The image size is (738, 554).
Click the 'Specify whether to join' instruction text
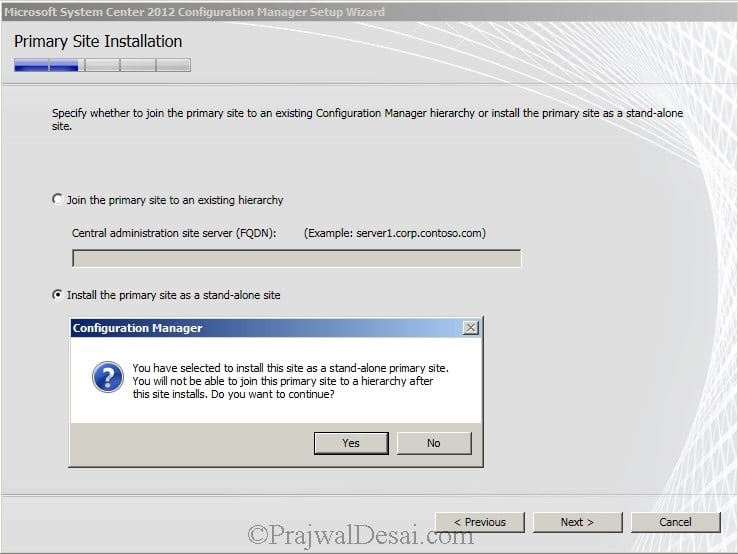tap(367, 120)
